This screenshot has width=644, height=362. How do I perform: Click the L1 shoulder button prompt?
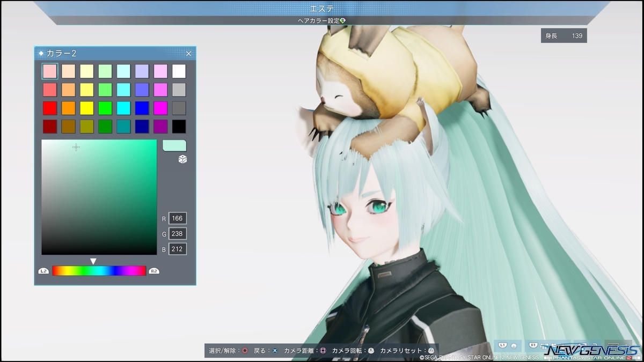(x=503, y=345)
